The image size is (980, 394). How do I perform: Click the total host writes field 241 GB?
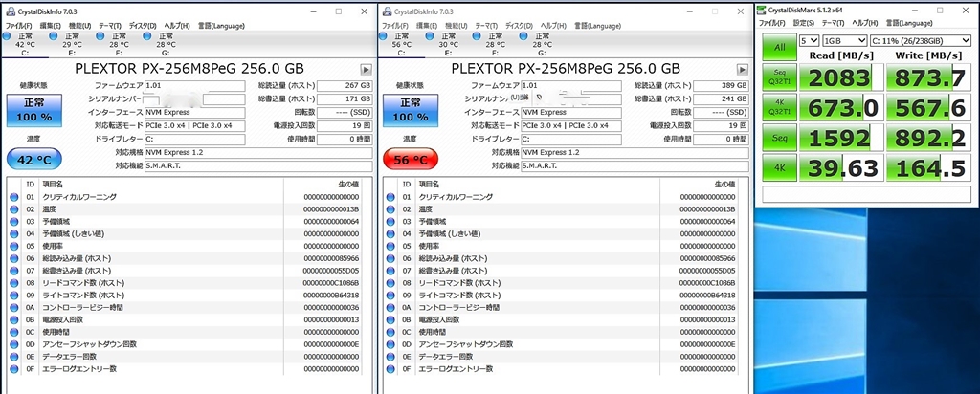coord(722,98)
